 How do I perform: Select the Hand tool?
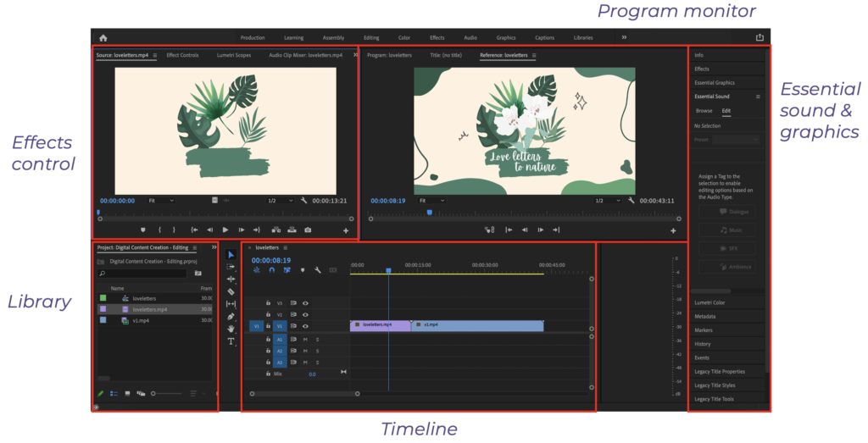pos(231,329)
